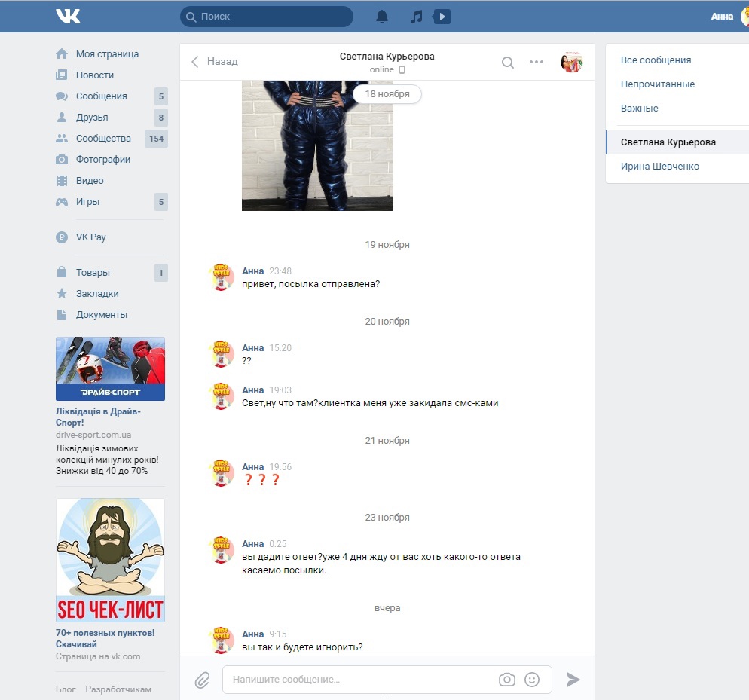Go to Моя страница in sidebar
This screenshot has width=749, height=700.
pyautogui.click(x=106, y=54)
